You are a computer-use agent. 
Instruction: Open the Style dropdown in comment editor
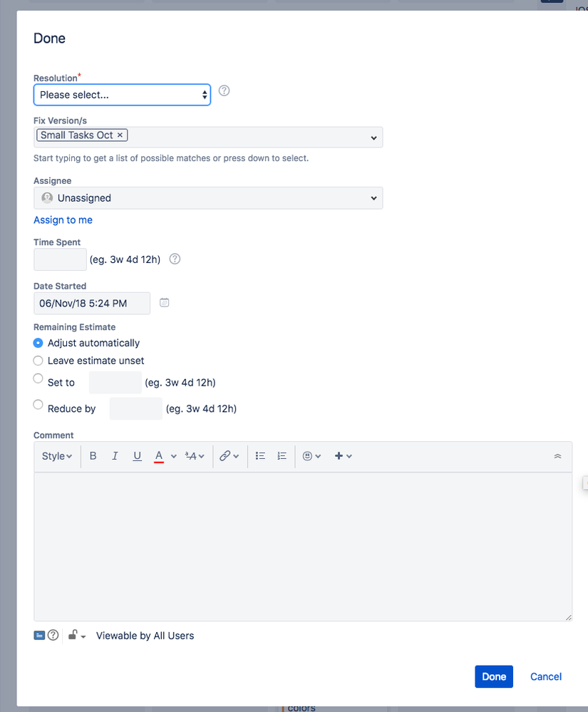56,455
